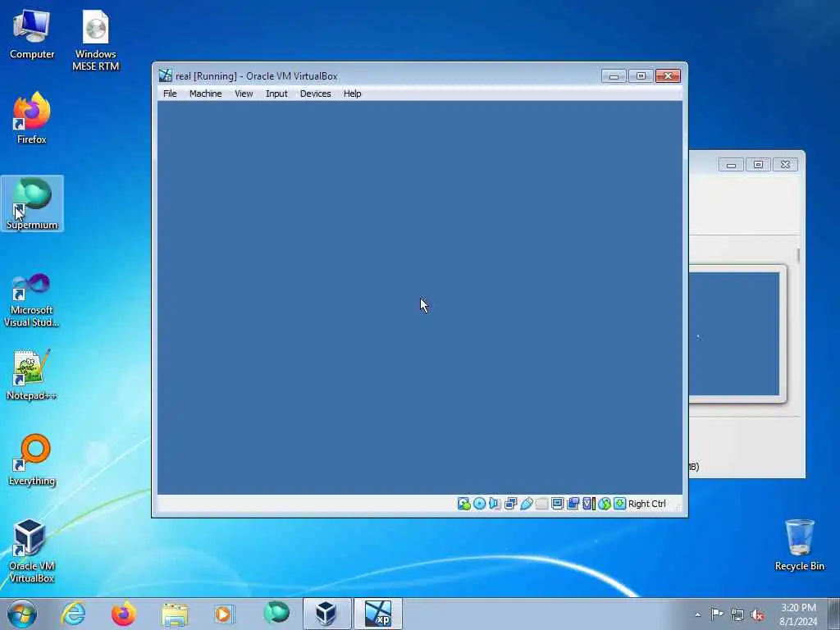Viewport: 840px width, 630px height.
Task: Select the Everything search desktop shortcut
Action: [x=32, y=459]
